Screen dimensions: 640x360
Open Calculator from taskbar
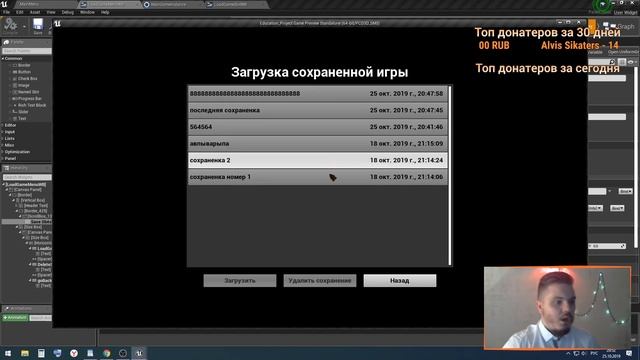tap(41, 353)
